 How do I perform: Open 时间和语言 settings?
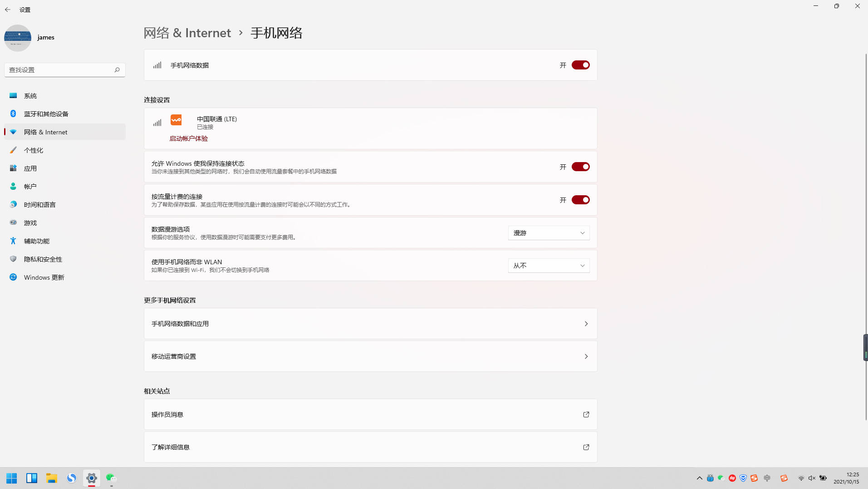coord(39,204)
